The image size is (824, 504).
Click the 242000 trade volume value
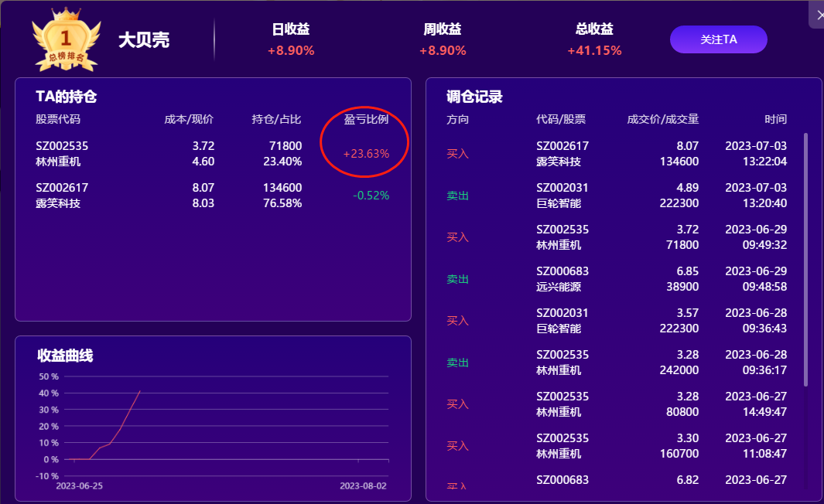point(679,370)
